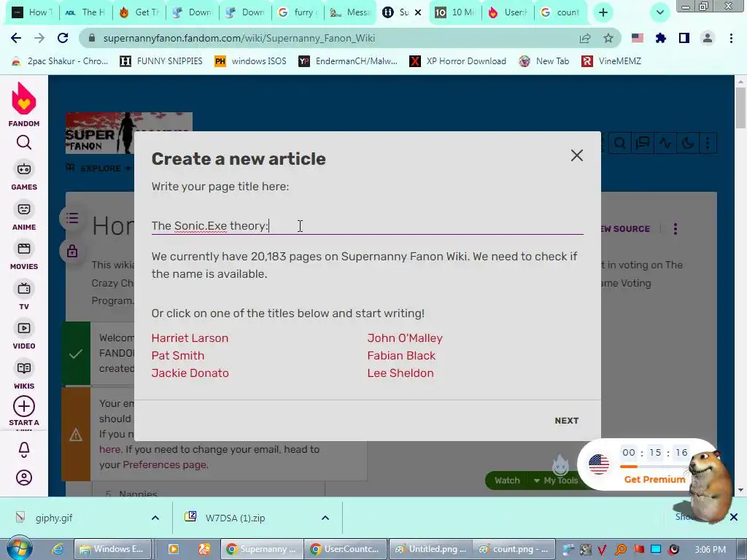The height and width of the screenshot is (560, 747).
Task: Open the notifications bell icon
Action: click(x=24, y=449)
